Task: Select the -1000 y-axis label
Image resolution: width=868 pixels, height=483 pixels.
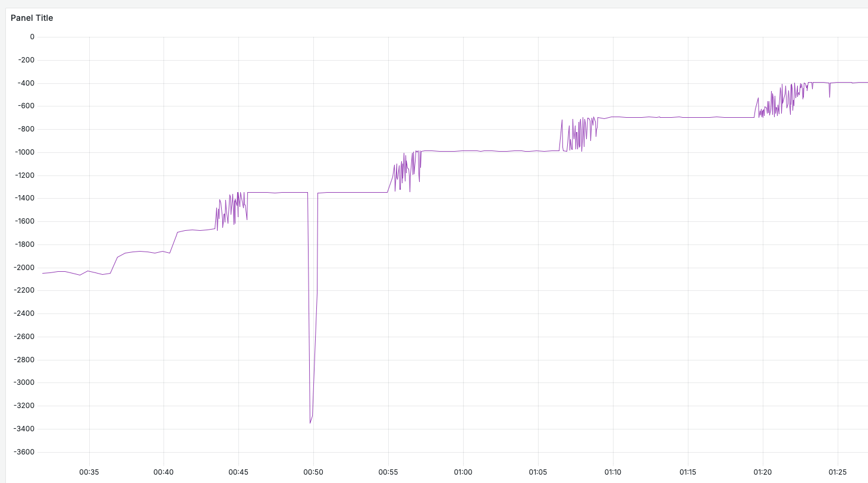Action: pyautogui.click(x=24, y=152)
